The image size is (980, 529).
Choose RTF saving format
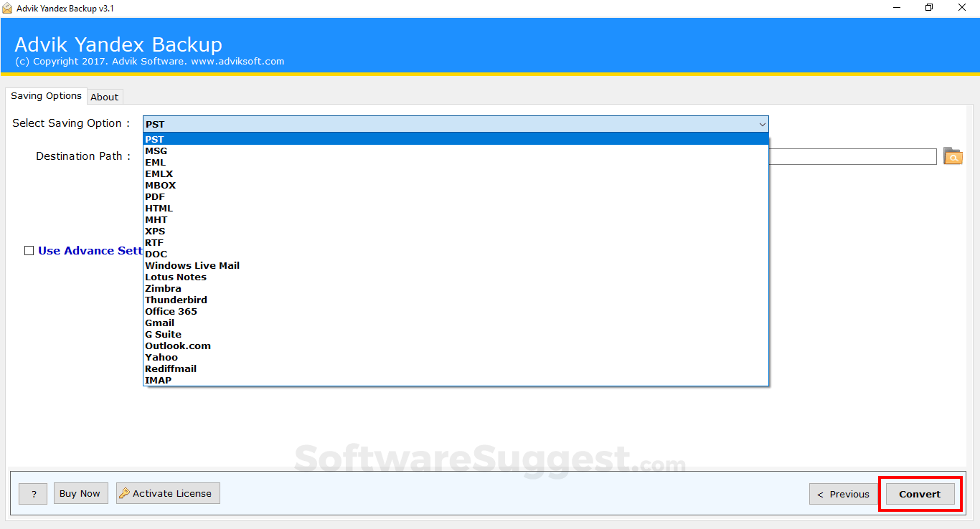click(x=456, y=242)
